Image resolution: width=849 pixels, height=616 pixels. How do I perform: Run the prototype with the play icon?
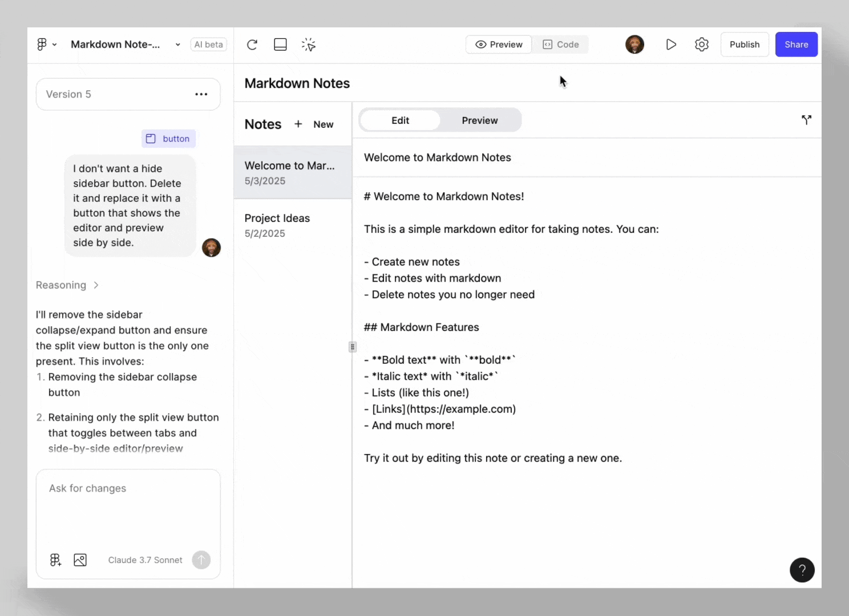(x=671, y=44)
